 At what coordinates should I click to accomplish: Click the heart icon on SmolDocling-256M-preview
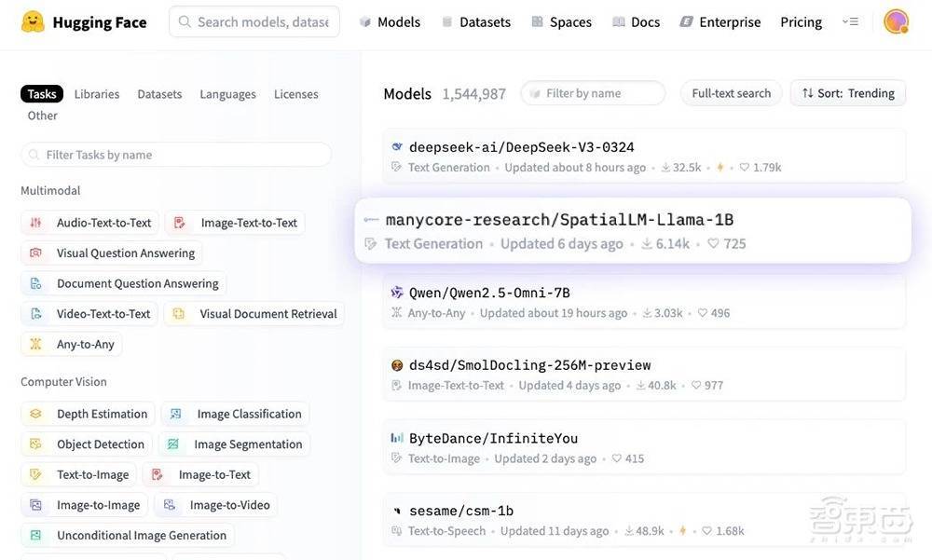[696, 385]
